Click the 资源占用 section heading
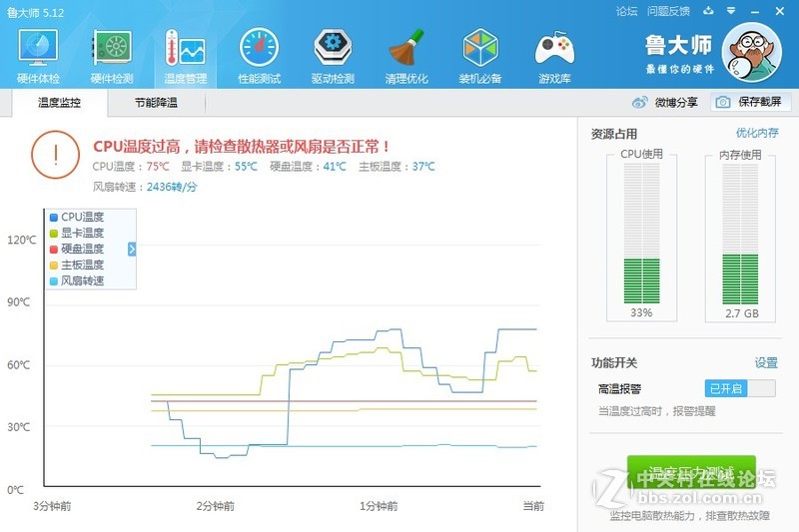Image resolution: width=799 pixels, height=532 pixels. coord(614,134)
